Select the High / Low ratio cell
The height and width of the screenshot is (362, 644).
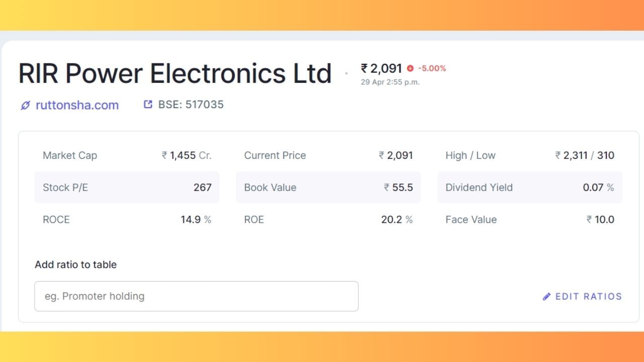click(x=529, y=155)
